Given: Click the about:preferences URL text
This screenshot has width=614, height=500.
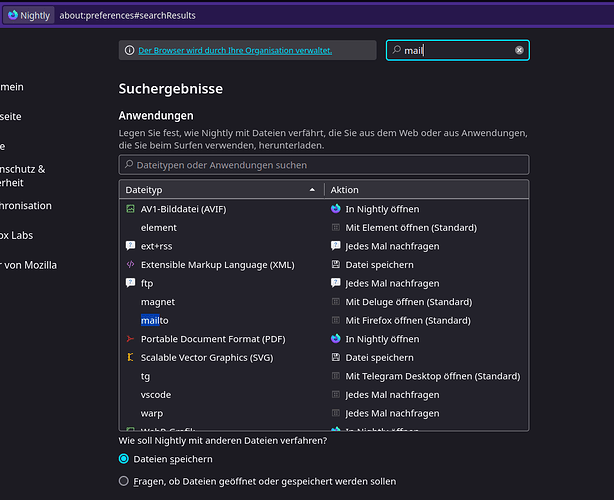Looking at the screenshot, I should point(127,15).
